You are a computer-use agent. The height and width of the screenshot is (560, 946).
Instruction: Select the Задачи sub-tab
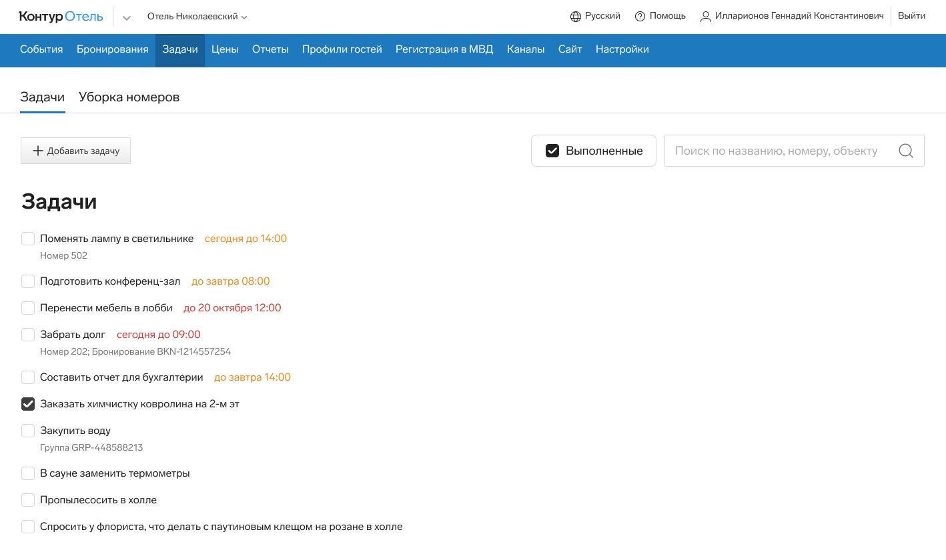[x=43, y=97]
